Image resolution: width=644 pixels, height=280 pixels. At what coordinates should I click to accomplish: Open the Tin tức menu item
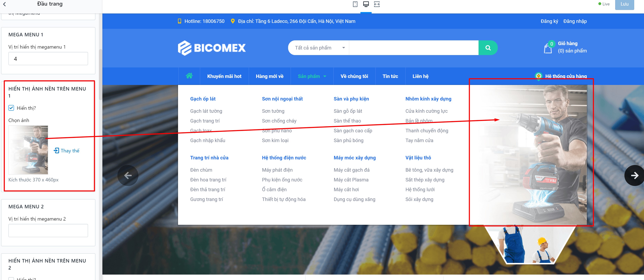[x=390, y=76]
